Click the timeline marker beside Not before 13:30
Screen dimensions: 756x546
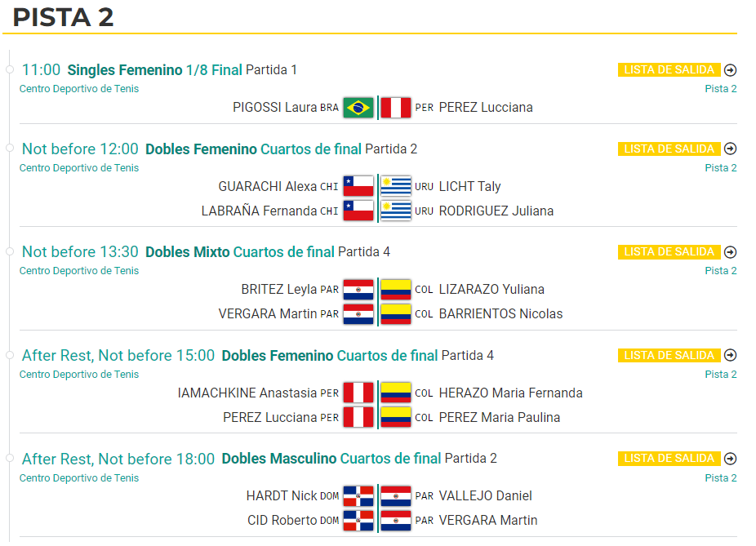[9, 251]
